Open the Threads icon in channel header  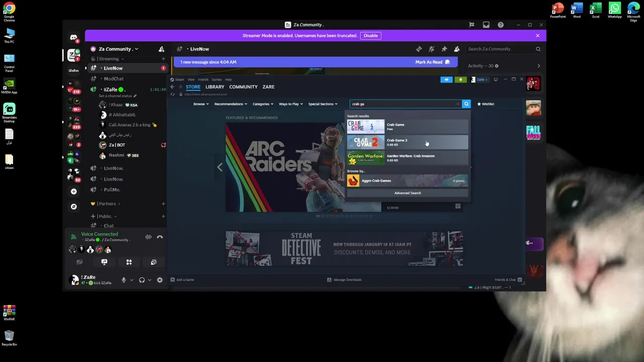click(419, 49)
